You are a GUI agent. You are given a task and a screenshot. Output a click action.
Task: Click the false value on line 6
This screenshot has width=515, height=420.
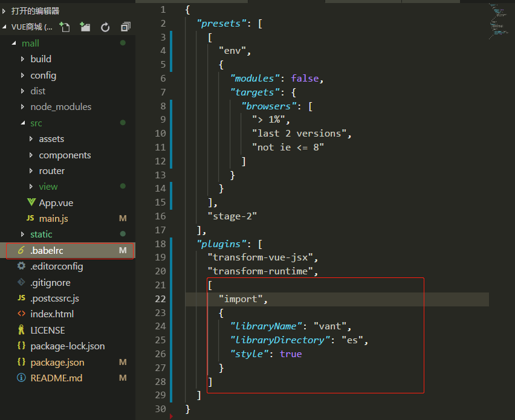click(x=305, y=79)
